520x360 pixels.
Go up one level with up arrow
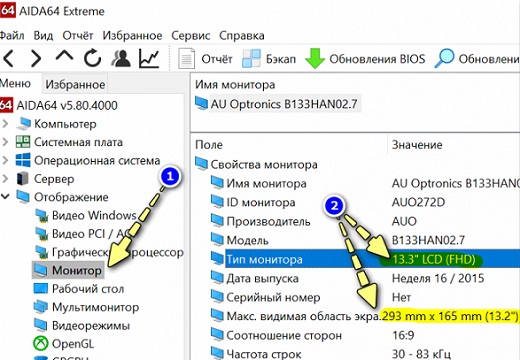click(64, 57)
